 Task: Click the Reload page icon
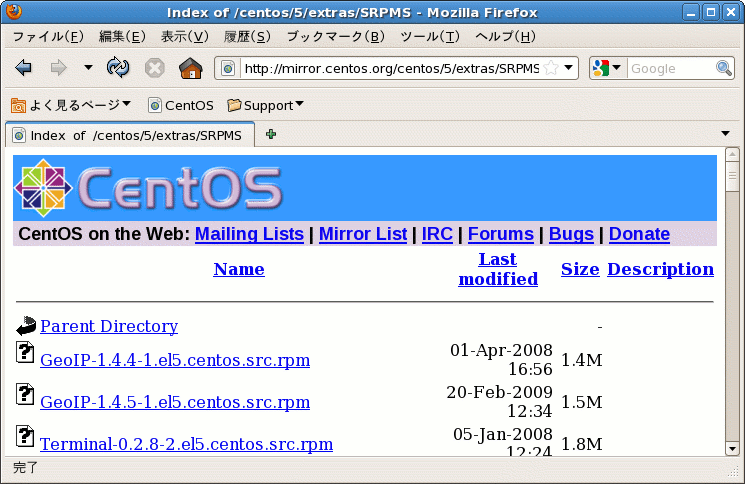(x=118, y=68)
